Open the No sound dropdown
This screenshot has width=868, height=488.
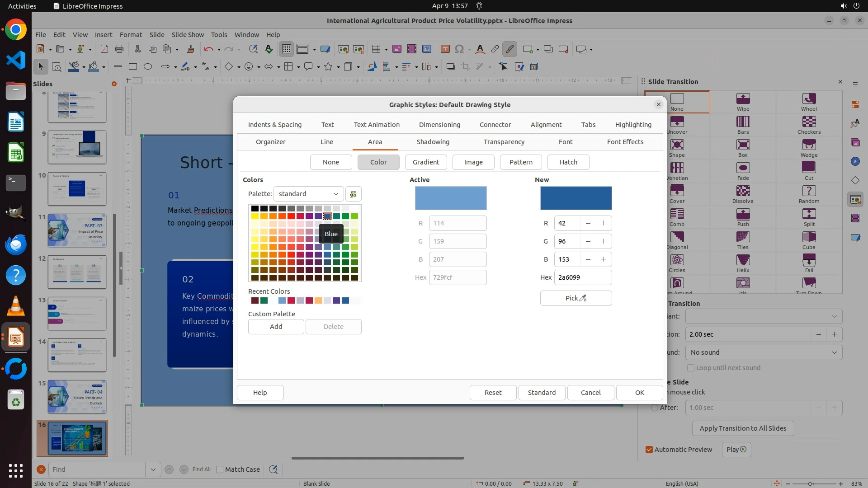coord(763,352)
